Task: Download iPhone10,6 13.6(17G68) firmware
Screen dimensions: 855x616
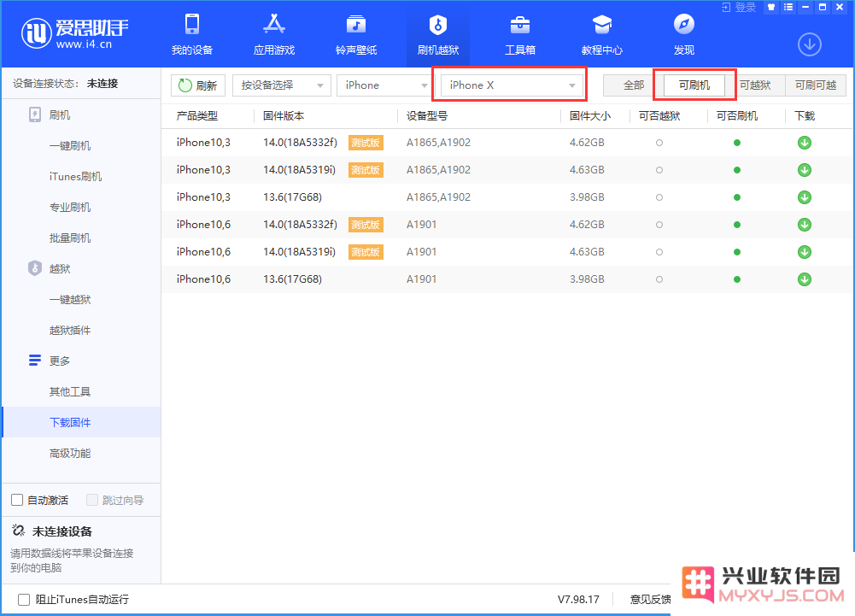Action: [x=805, y=279]
